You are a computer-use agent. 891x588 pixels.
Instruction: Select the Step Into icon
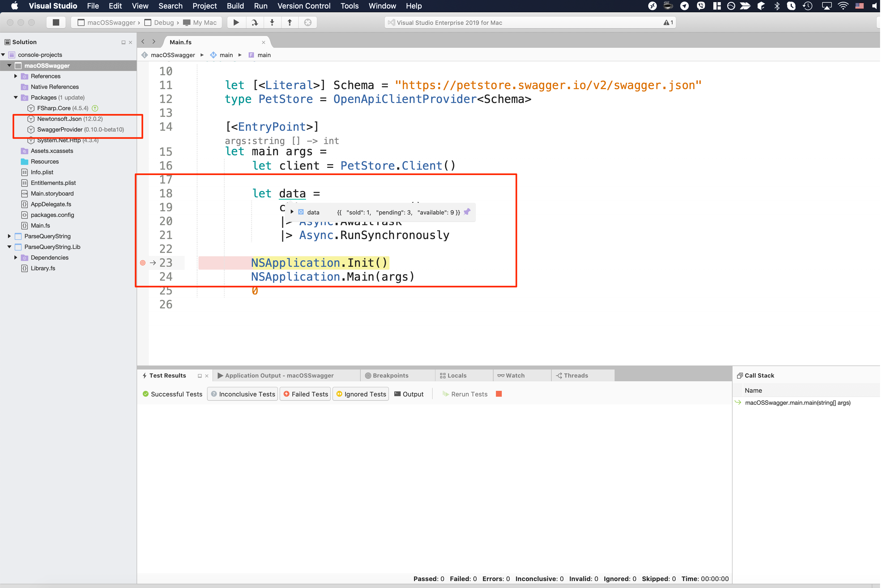(x=272, y=22)
